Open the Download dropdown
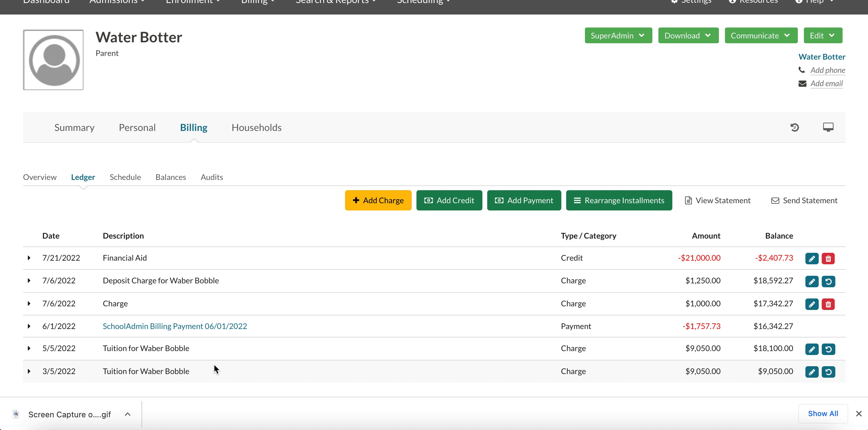This screenshot has width=868, height=430. click(x=688, y=35)
